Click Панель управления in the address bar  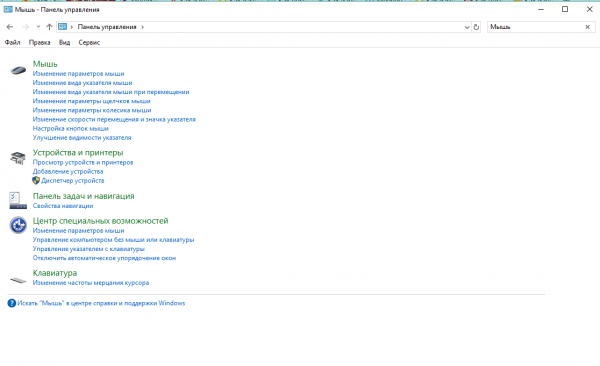107,27
